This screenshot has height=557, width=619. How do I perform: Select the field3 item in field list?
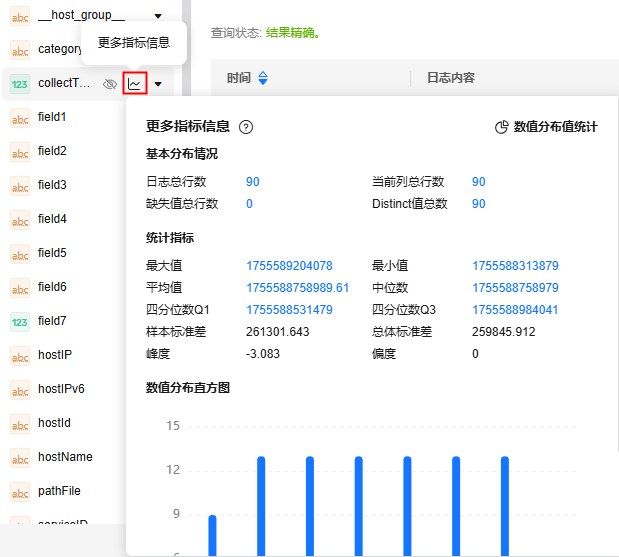52,185
